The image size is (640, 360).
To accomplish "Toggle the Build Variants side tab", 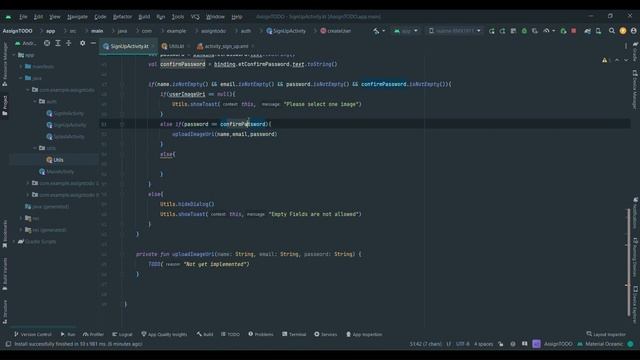I will pos(5,273).
